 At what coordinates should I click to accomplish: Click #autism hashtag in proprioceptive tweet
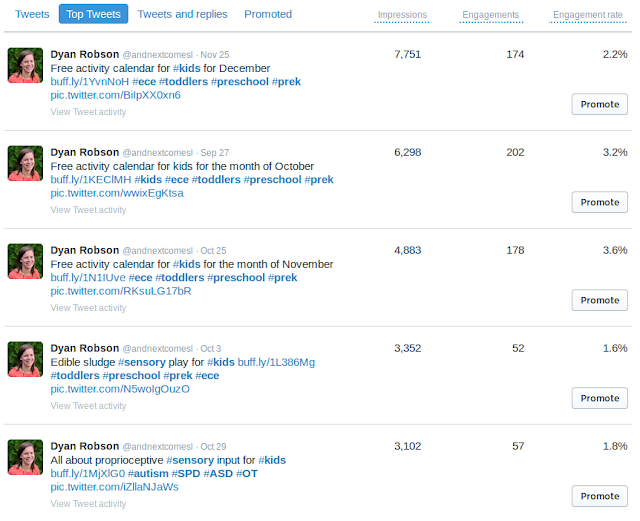(x=148, y=474)
